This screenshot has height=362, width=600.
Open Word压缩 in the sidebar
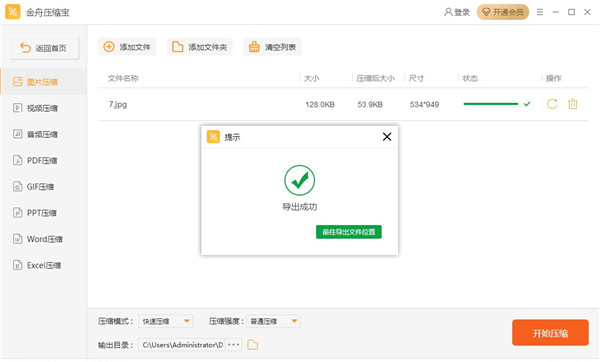pyautogui.click(x=44, y=239)
